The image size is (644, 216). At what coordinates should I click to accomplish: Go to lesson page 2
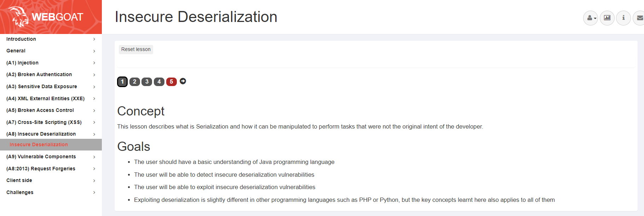(x=134, y=82)
